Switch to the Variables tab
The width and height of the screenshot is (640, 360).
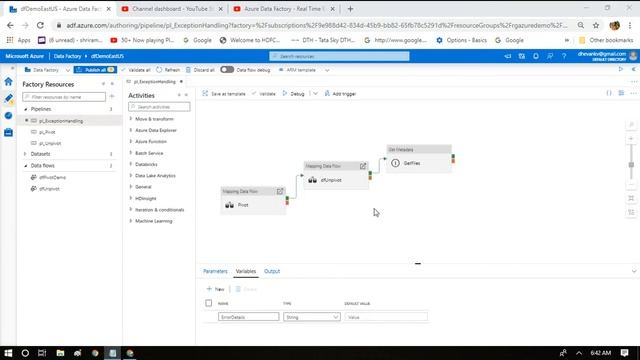[246, 271]
